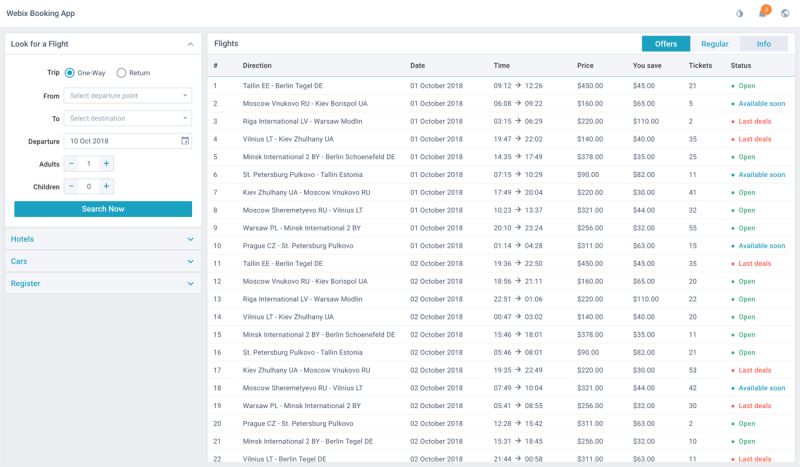Decrease Children count with minus button
The width and height of the screenshot is (800, 467).
tap(71, 186)
